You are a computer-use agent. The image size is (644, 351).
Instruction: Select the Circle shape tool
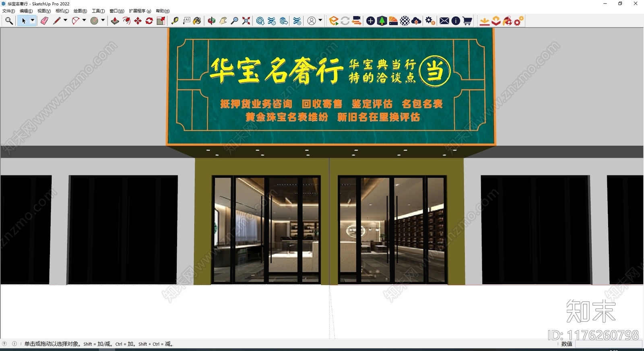94,21
